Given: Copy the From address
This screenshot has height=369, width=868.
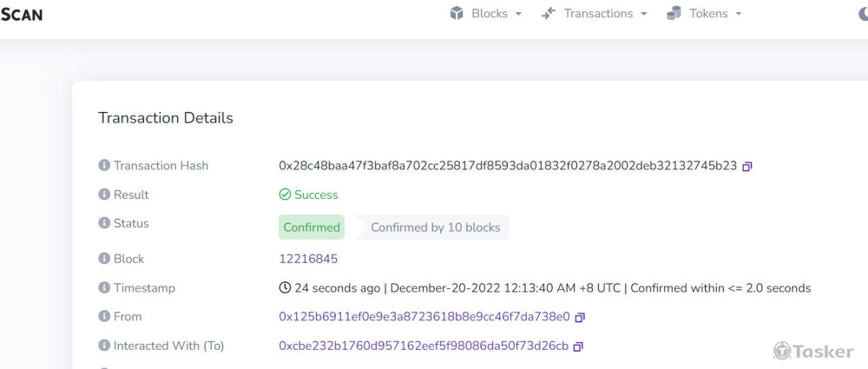Looking at the screenshot, I should pos(580,317).
